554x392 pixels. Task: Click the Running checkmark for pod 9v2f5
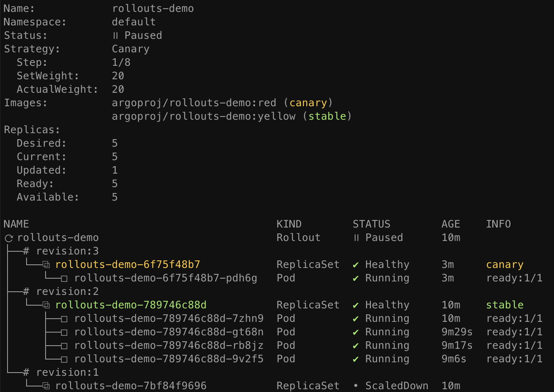pos(356,359)
